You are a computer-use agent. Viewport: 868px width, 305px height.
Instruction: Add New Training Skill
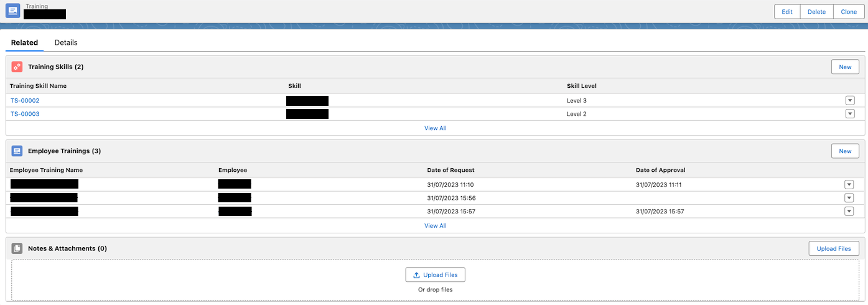[845, 67]
